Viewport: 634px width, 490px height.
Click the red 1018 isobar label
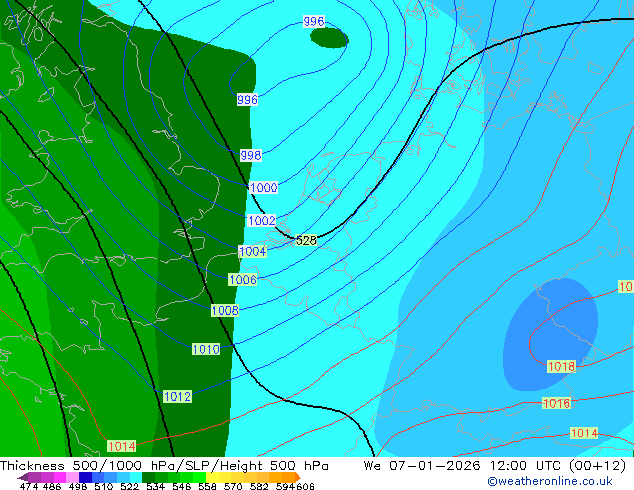pyautogui.click(x=561, y=367)
